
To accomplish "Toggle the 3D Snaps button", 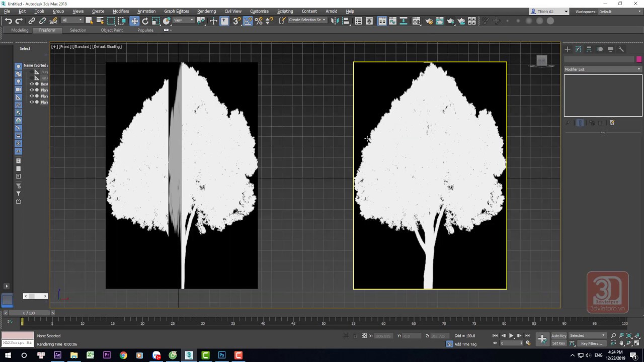I will pos(236,21).
